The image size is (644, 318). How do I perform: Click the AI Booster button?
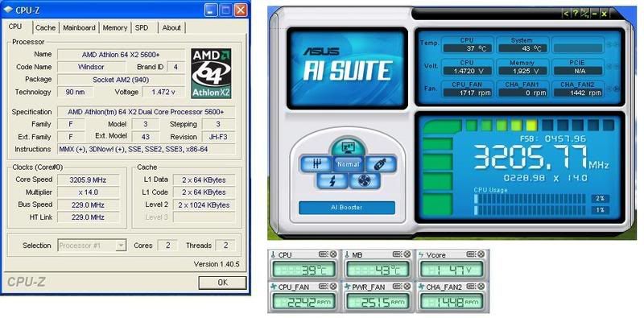coord(347,208)
